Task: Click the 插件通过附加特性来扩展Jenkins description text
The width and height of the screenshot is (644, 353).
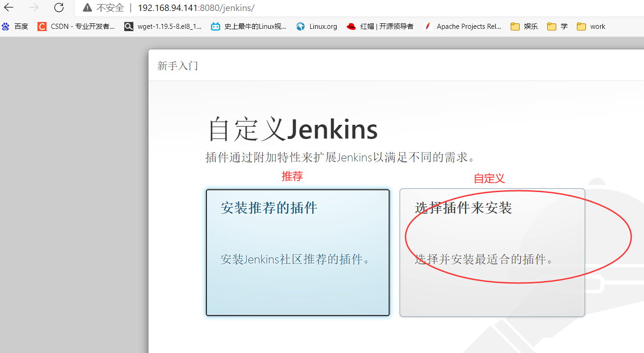Action: [x=341, y=158]
